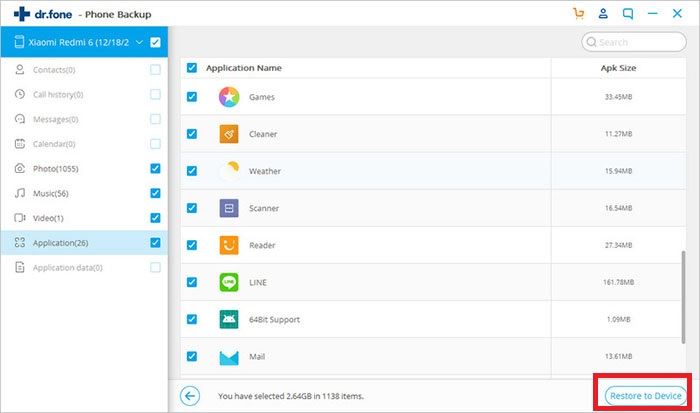Open the shopping cart icon

578,13
